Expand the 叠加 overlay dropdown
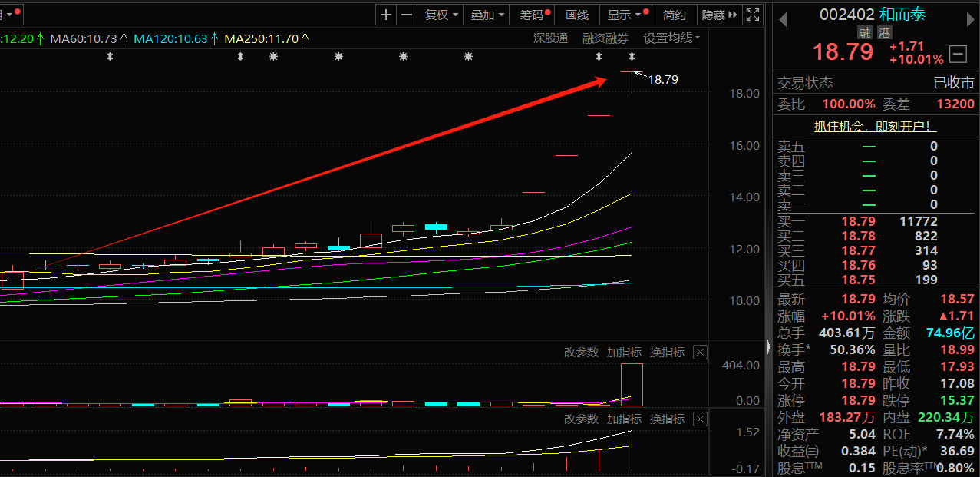Viewport: 980px width, 477px height. [483, 14]
